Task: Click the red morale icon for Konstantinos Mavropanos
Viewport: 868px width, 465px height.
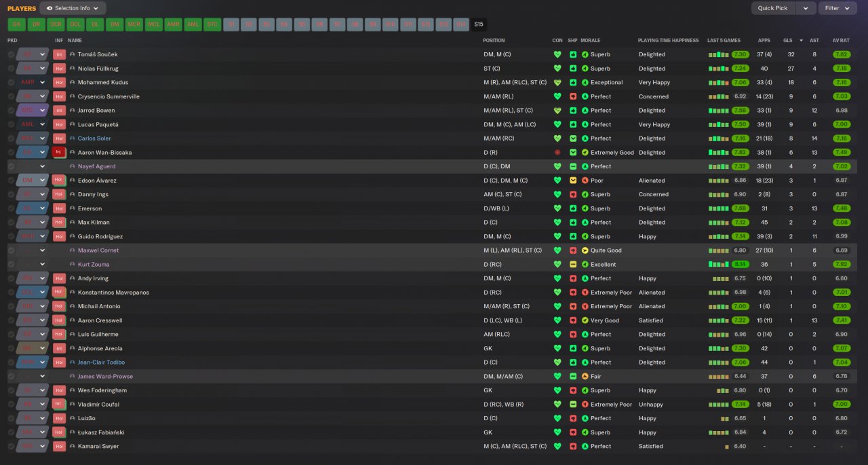Action: [x=585, y=292]
